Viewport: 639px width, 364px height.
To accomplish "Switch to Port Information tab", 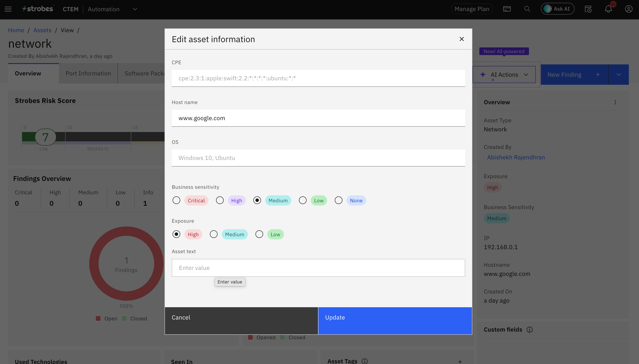I will point(88,73).
